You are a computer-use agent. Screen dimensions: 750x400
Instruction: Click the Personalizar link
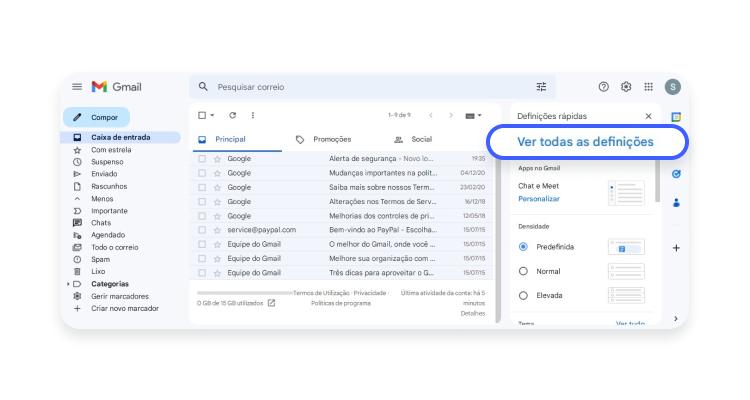tap(539, 199)
